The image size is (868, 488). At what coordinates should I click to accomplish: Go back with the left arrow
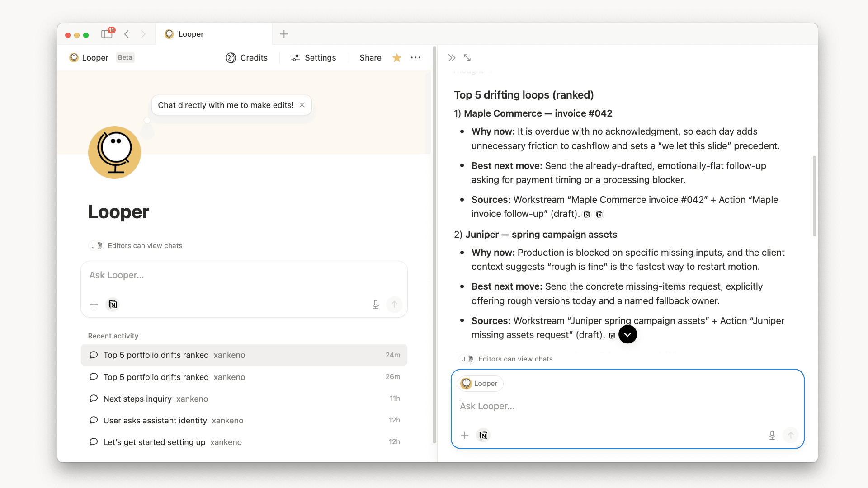(x=127, y=34)
